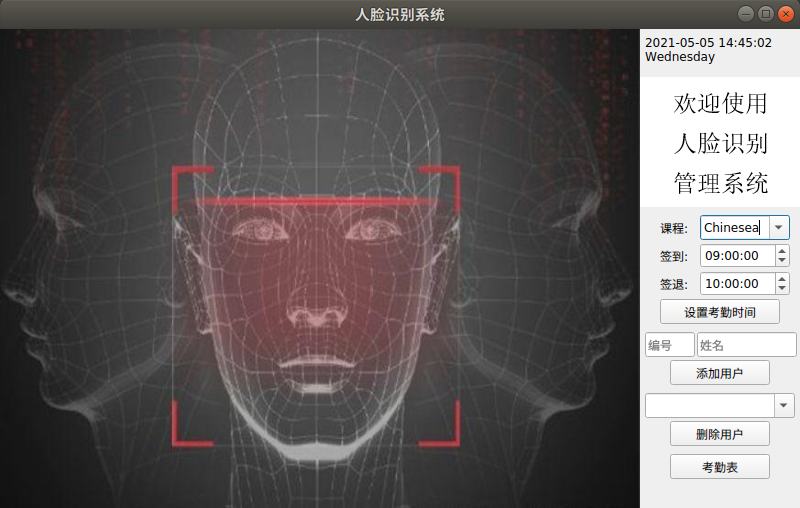This screenshot has width=800, height=508.
Task: Click into the Chinesea course text field
Action: tap(735, 227)
